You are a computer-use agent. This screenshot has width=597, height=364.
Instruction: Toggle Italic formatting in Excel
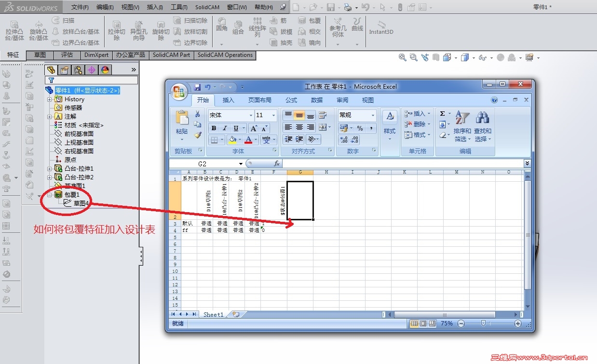[225, 128]
